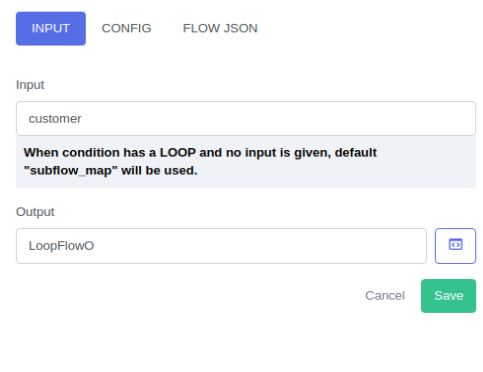
Task: Click the Save button
Action: coord(448,296)
